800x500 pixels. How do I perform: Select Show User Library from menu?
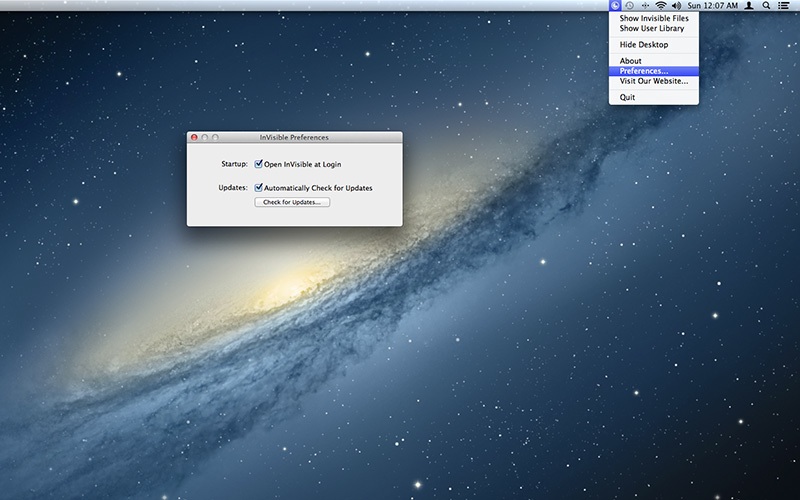652,28
